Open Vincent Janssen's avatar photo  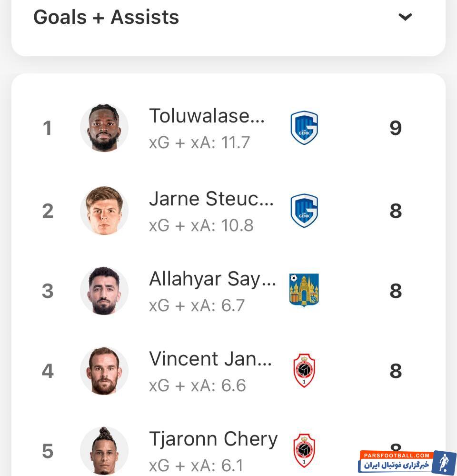coord(104,371)
